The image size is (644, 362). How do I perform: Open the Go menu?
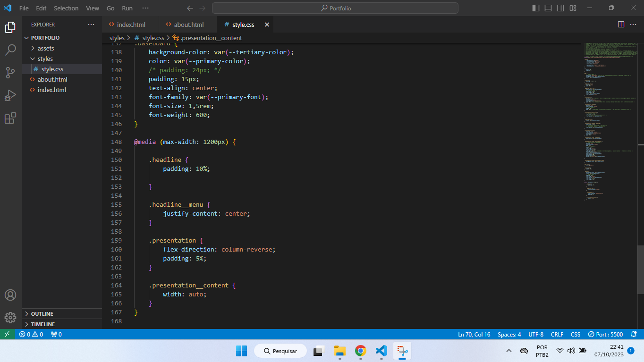click(110, 8)
